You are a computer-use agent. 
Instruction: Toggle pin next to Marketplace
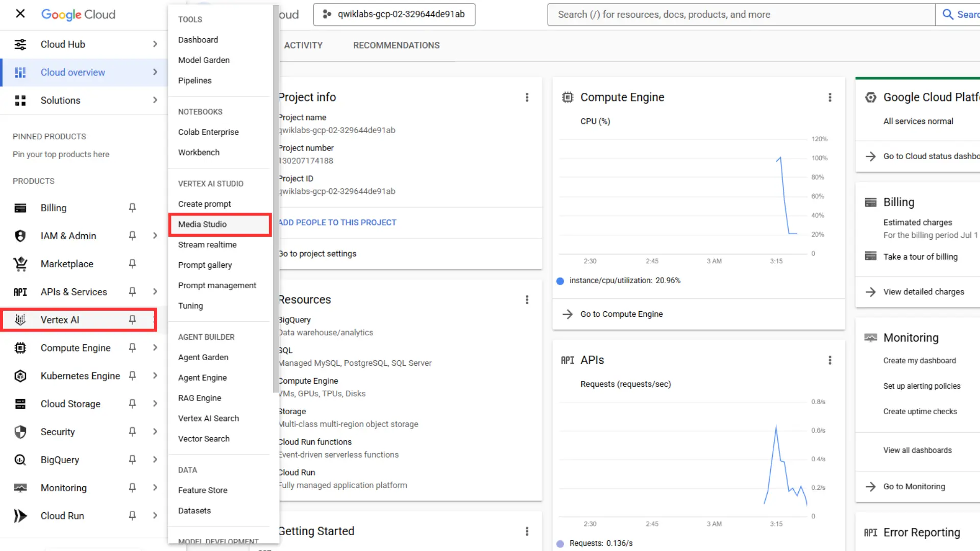point(132,264)
